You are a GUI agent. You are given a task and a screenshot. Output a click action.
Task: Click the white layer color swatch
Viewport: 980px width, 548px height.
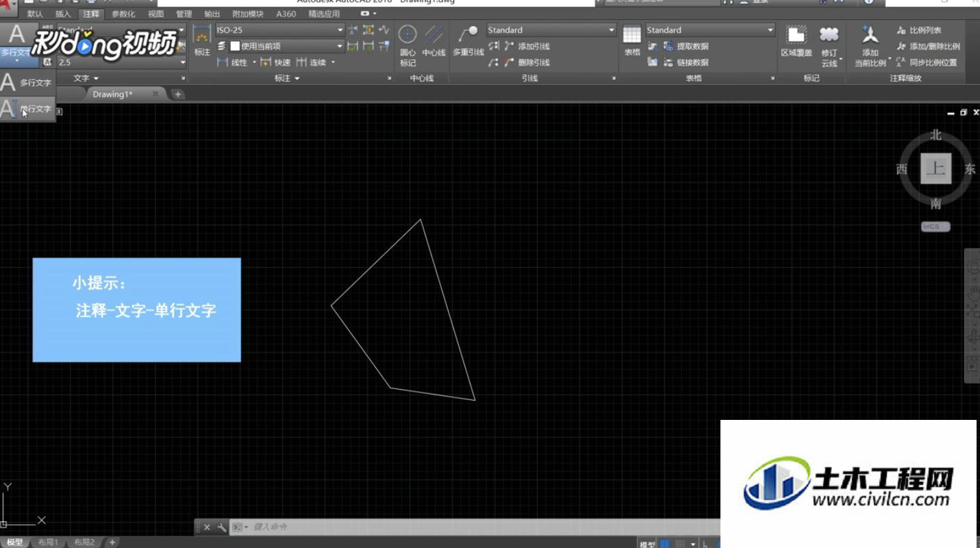[x=235, y=46]
